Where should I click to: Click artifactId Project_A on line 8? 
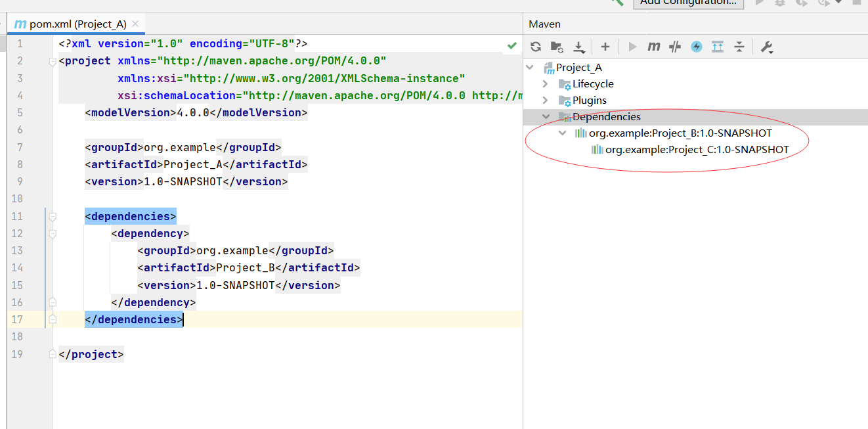point(196,164)
